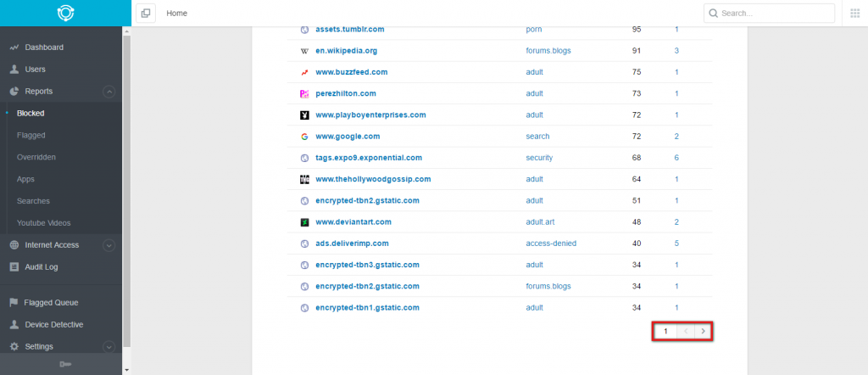Open the apps grid icon at top right
868x375 pixels.
[854, 14]
